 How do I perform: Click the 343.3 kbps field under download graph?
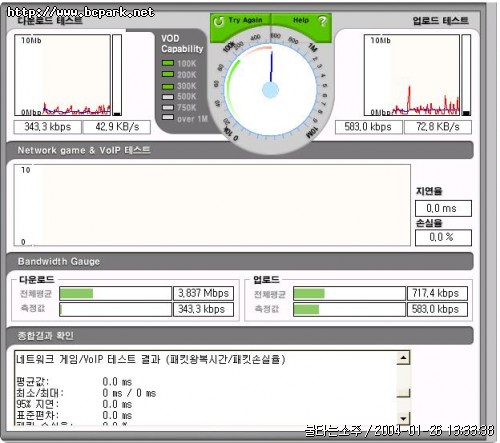pyautogui.click(x=47, y=127)
